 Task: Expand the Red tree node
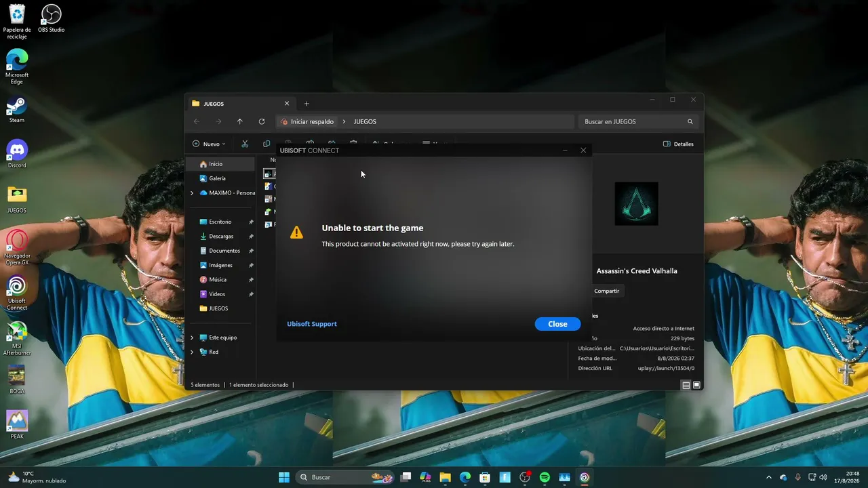tap(192, 352)
